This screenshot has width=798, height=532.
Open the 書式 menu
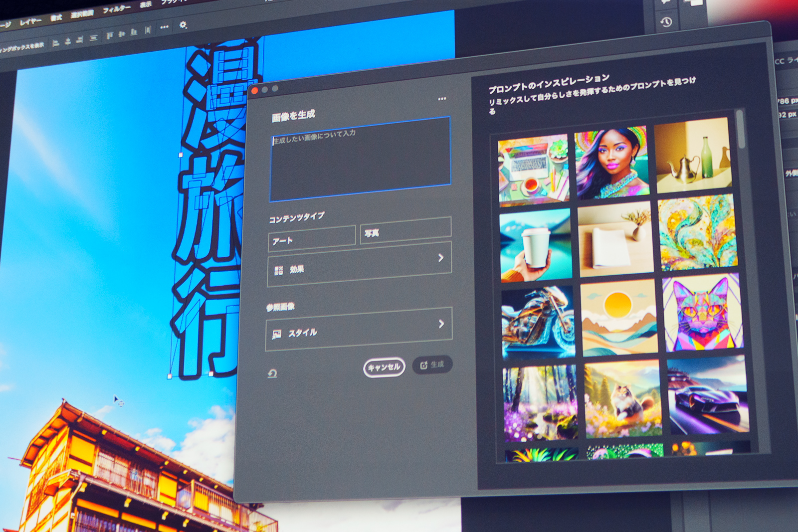(x=56, y=18)
